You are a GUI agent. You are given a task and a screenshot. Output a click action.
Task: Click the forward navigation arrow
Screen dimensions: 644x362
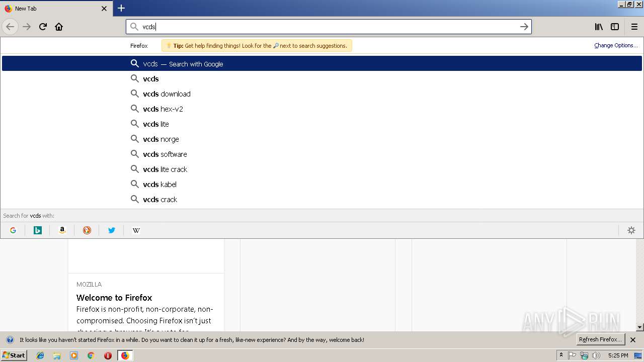pyautogui.click(x=27, y=27)
